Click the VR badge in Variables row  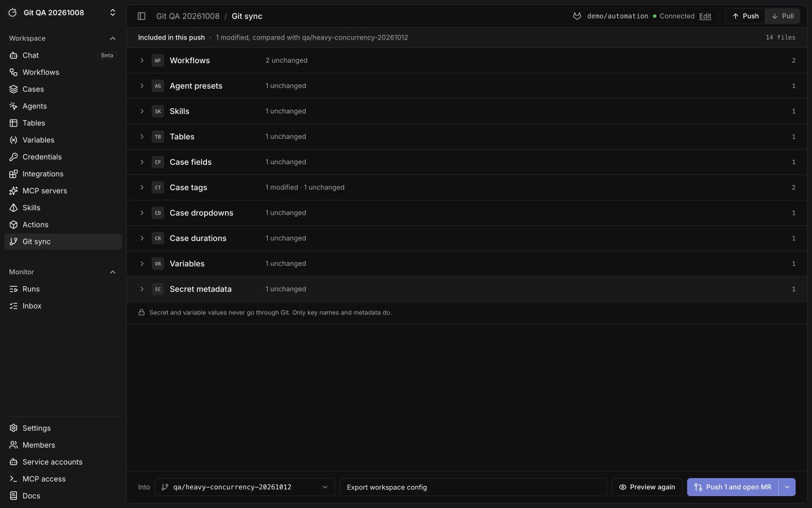pyautogui.click(x=158, y=264)
